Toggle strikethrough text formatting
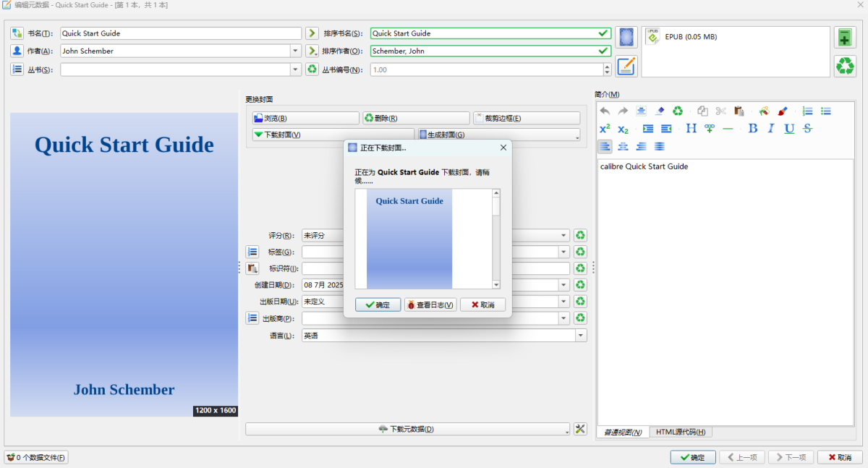The width and height of the screenshot is (868, 468). [x=807, y=129]
